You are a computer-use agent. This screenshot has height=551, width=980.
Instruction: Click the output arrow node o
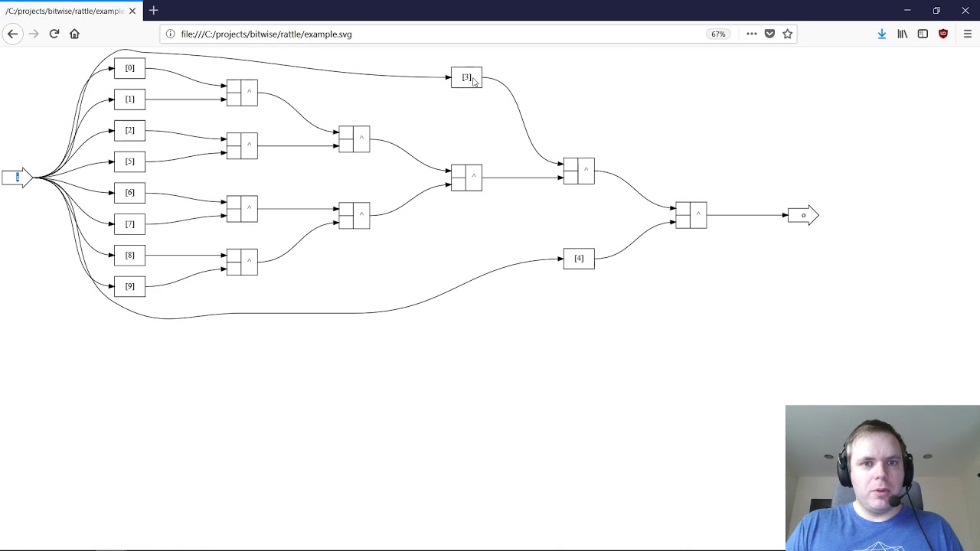(x=803, y=216)
